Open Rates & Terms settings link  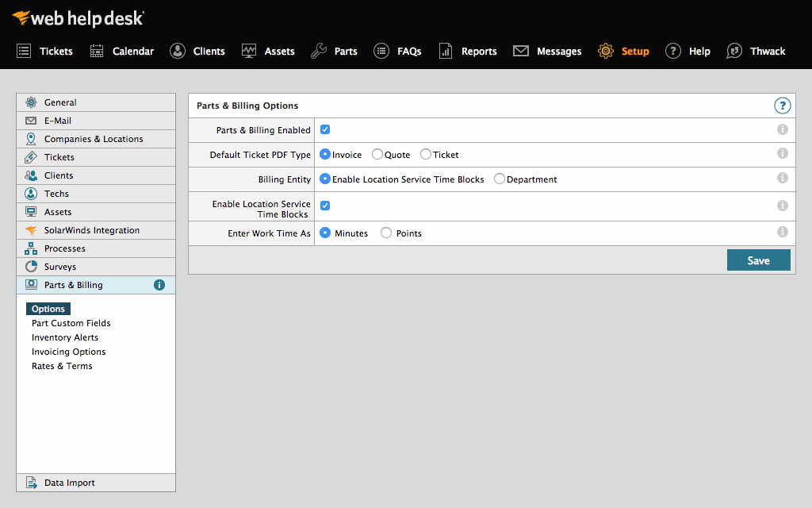[x=62, y=366]
